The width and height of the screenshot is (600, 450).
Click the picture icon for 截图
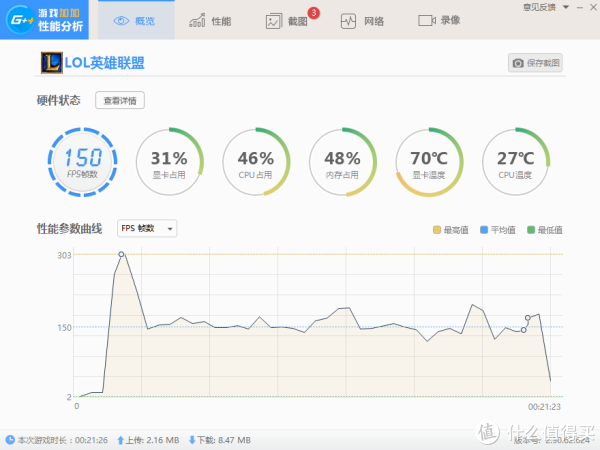click(x=274, y=21)
